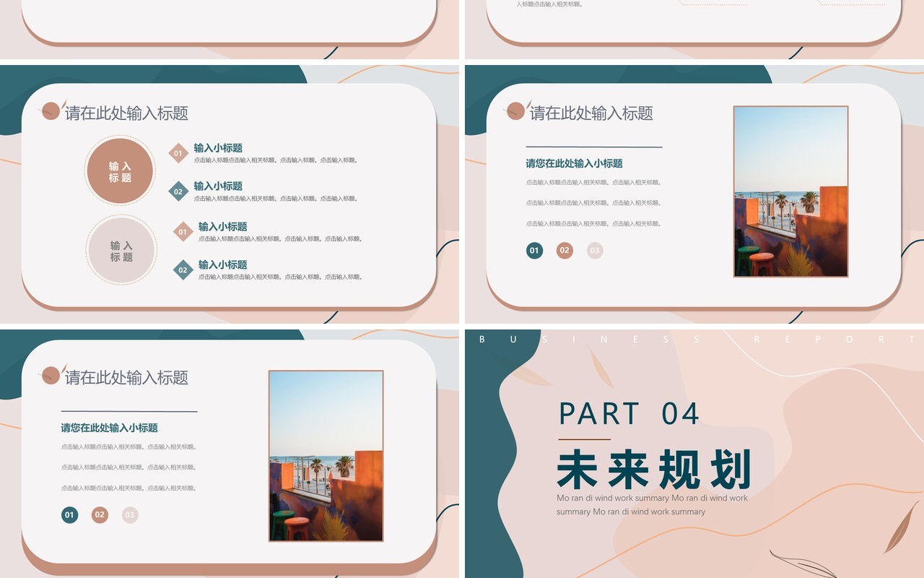Image resolution: width=924 pixels, height=578 pixels.
Task: Click "请您在此处输入小标题" in the slide left of PART 04
Action: click(109, 428)
